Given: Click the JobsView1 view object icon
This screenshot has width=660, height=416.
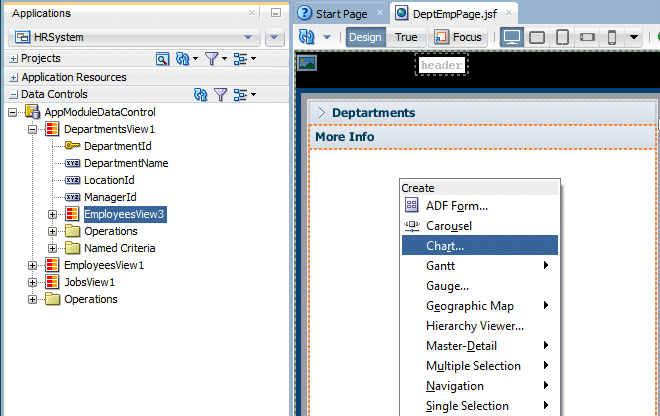Looking at the screenshot, I should [52, 282].
